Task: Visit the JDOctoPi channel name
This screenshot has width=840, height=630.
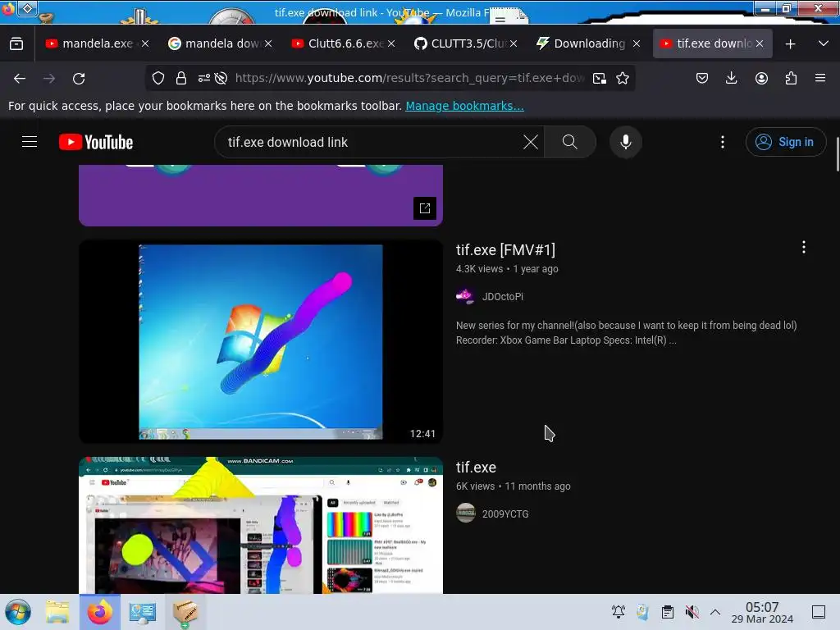Action: [x=503, y=297]
